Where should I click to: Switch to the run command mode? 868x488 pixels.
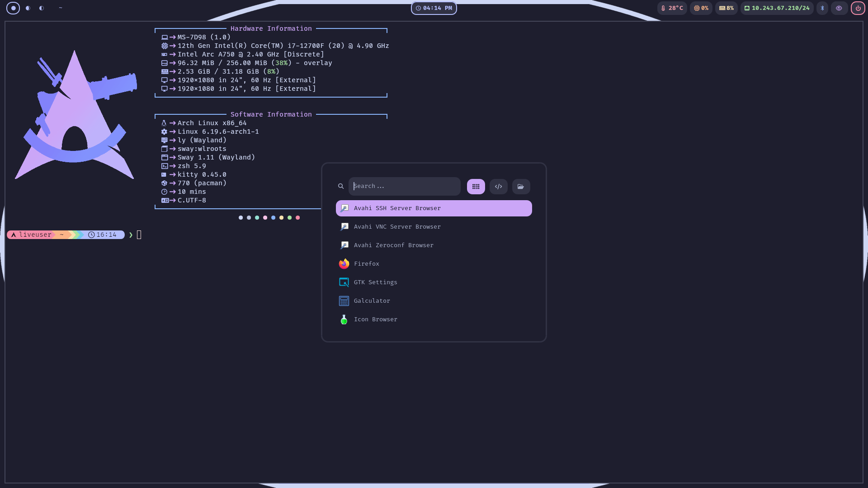[x=499, y=187]
